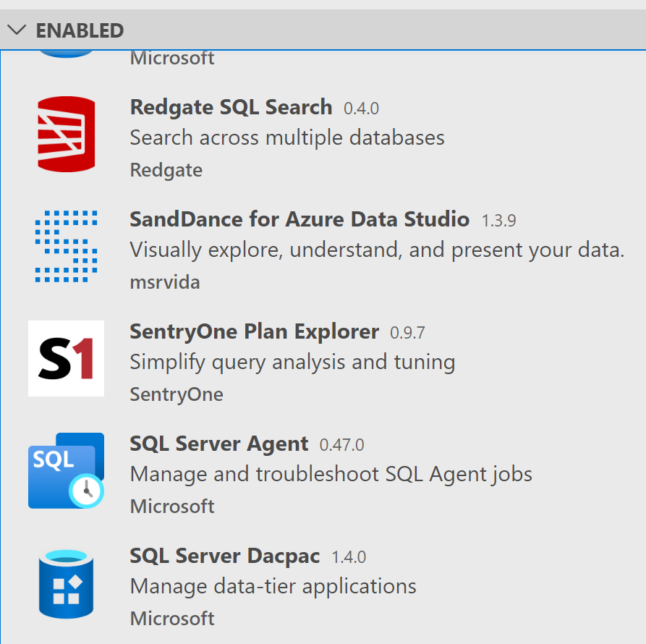Select the SentryOne Plan Explorer extension title
Image resolution: width=646 pixels, height=644 pixels.
[x=254, y=331]
